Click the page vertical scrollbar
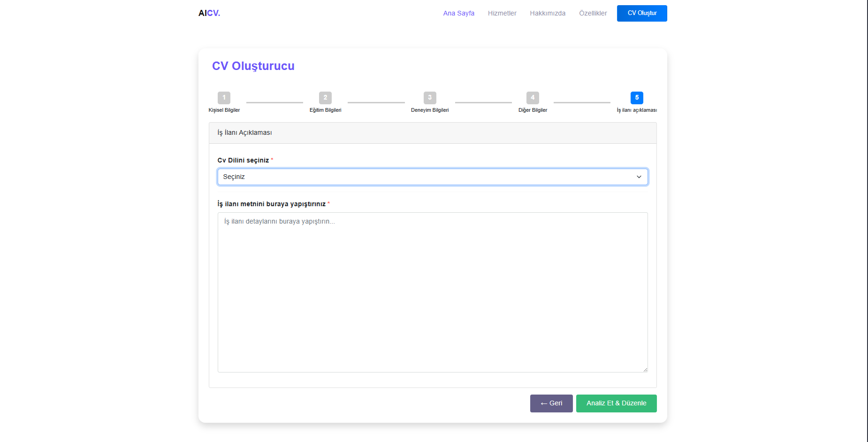Image resolution: width=868 pixels, height=442 pixels. pos(867,221)
